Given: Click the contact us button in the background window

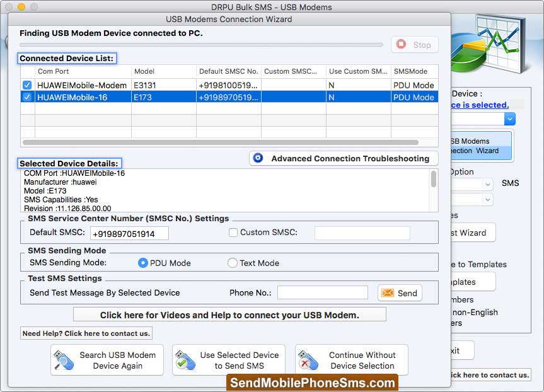Looking at the screenshot, I should click(x=491, y=374).
